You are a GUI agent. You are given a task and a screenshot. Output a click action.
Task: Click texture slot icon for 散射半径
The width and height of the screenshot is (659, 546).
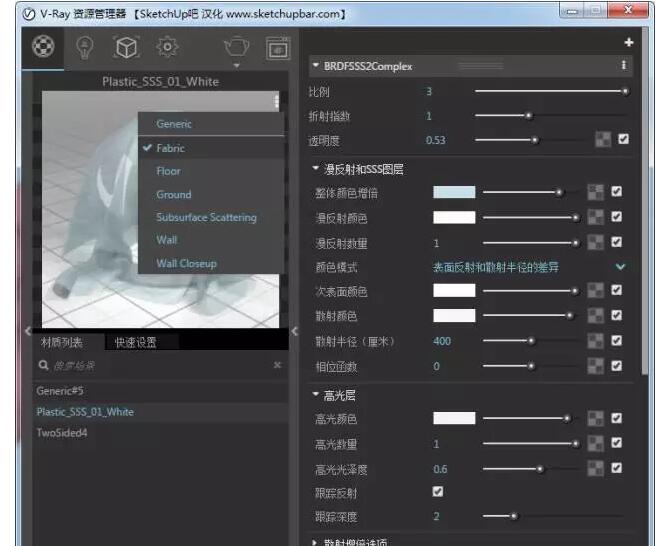[x=595, y=341]
